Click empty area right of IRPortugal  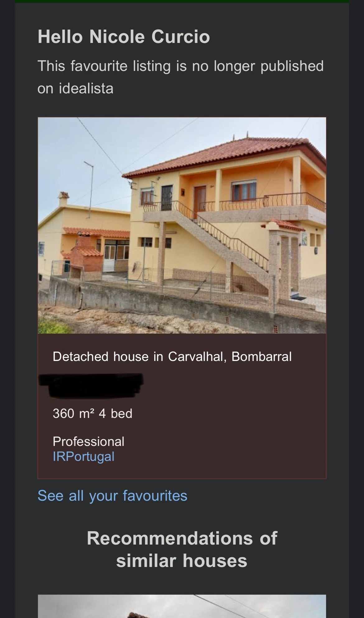[218, 456]
